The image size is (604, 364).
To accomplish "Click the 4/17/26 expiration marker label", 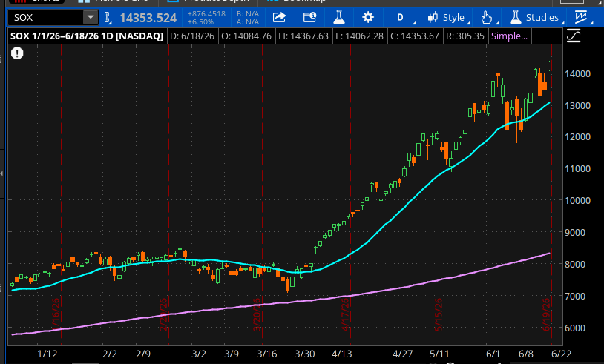I will (345, 314).
